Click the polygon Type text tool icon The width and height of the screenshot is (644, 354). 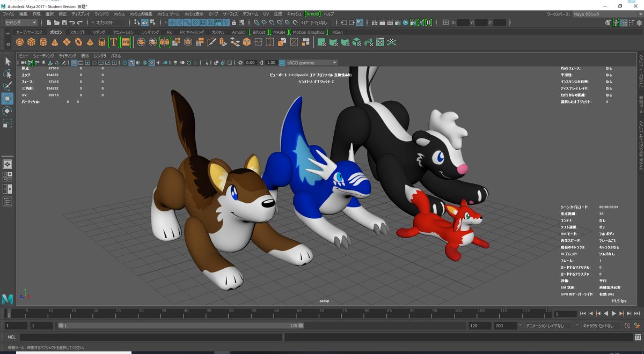click(113, 42)
